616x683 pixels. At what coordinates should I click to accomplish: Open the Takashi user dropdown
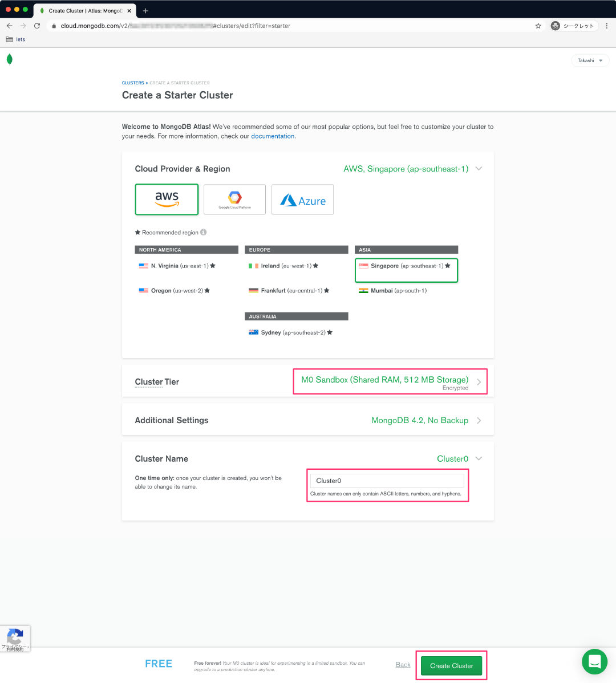590,60
